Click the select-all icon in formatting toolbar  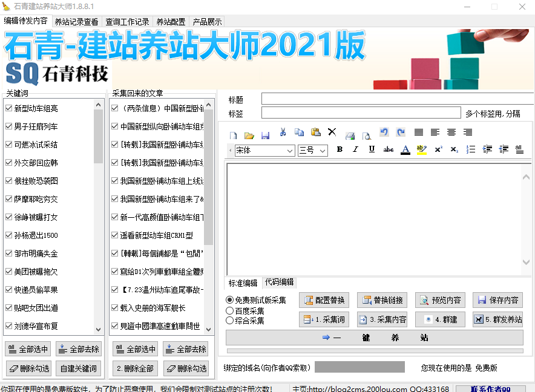click(519, 149)
